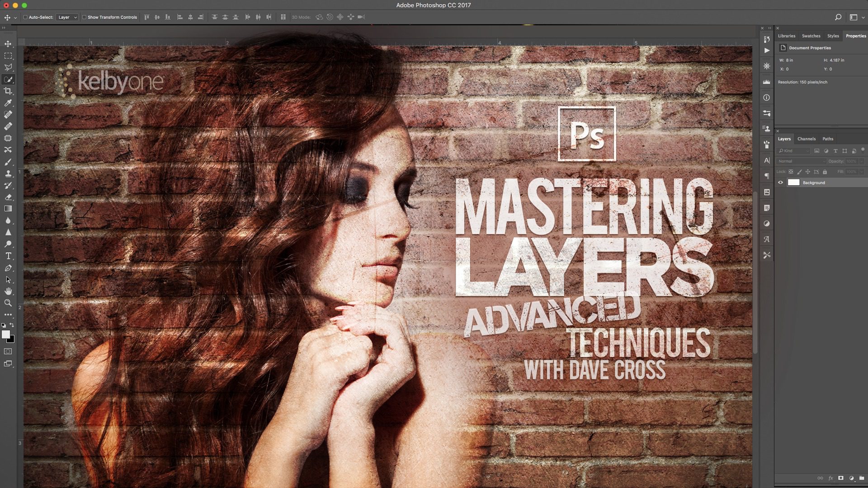The image size is (868, 488).
Task: Open the Info panel icon
Action: click(x=767, y=98)
